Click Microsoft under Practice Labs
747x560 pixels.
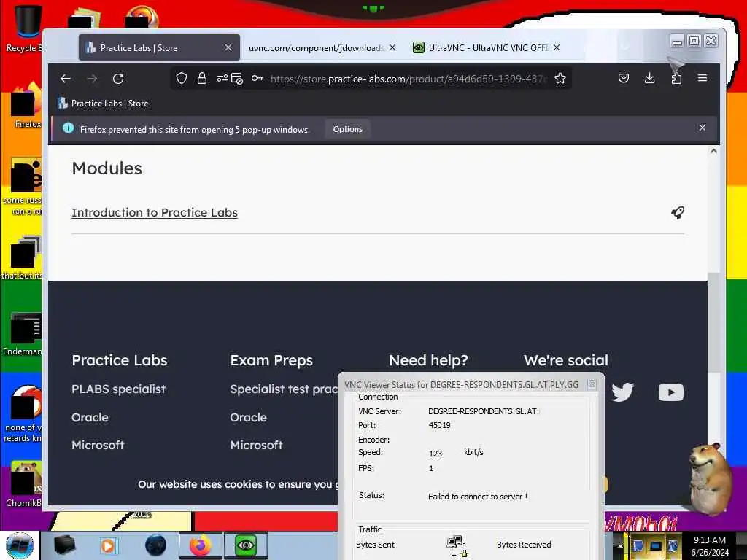pos(98,445)
